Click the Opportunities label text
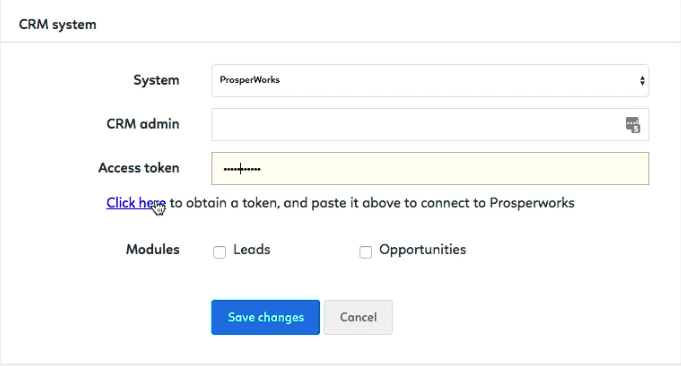681x366 pixels. pos(423,250)
